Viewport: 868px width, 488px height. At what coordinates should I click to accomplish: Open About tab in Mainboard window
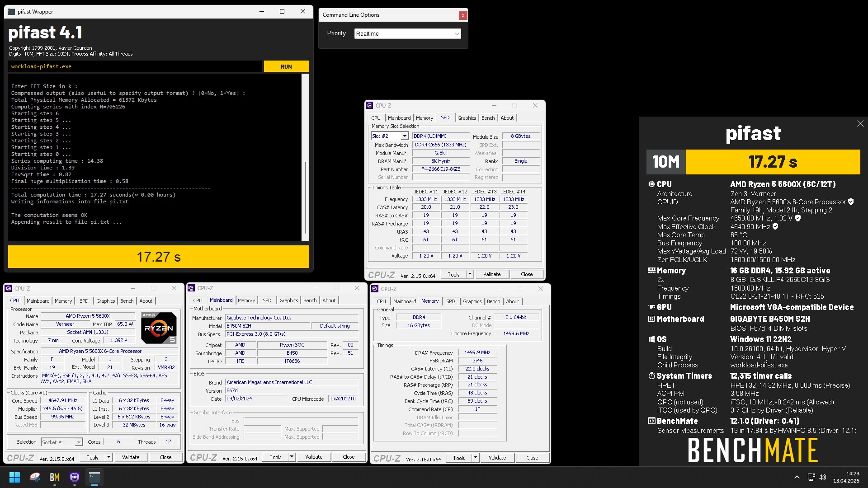pos(329,300)
